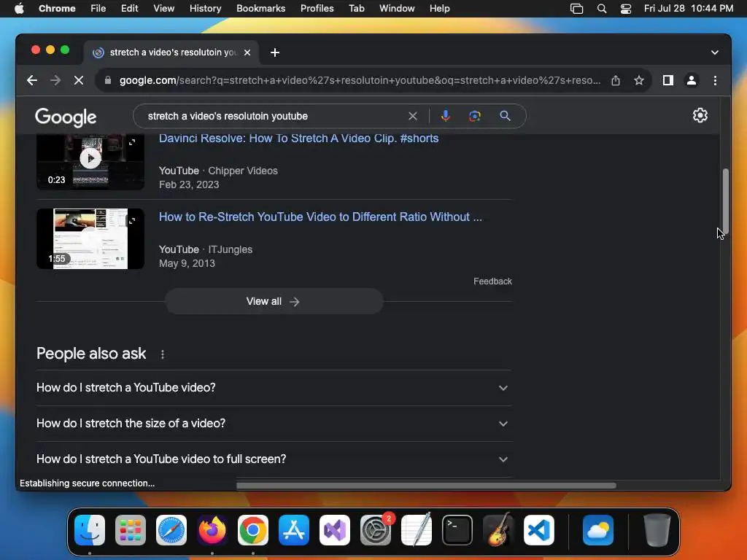
Task: Open the Help menu
Action: point(439,9)
